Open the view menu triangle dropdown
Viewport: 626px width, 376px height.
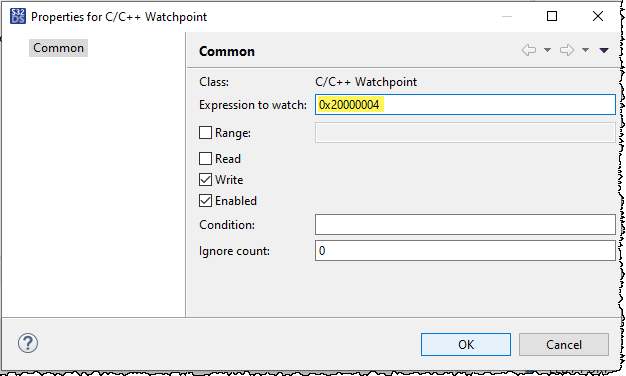[604, 50]
